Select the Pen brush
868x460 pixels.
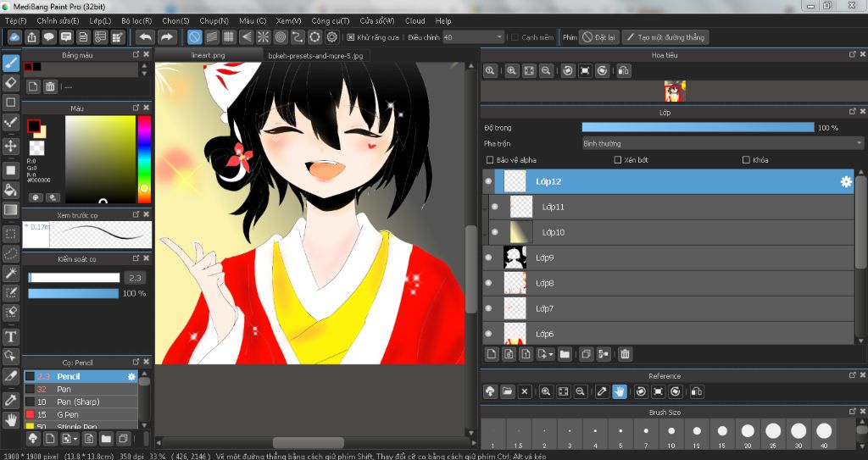[81, 389]
